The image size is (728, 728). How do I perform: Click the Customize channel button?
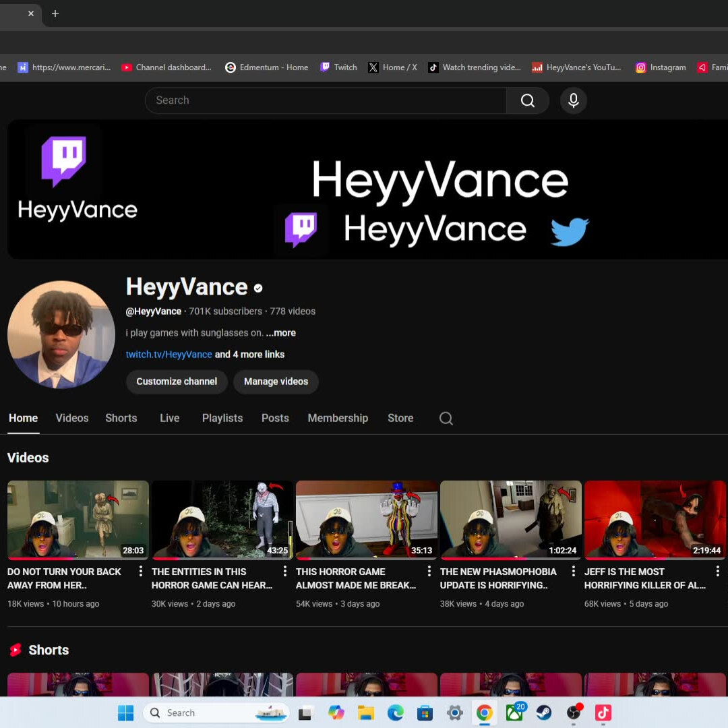pyautogui.click(x=177, y=382)
